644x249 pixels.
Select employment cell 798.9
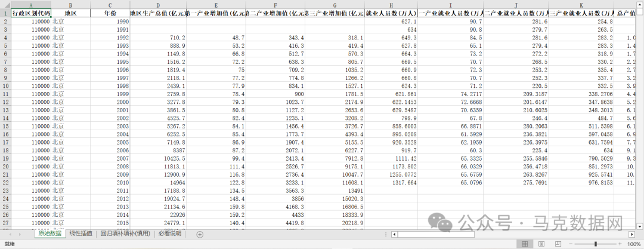pos(391,118)
